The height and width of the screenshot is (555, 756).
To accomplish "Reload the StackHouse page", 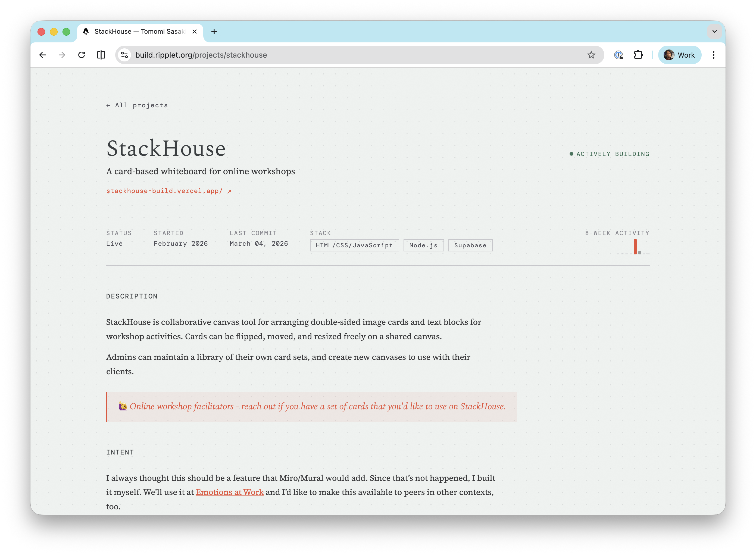I will pos(82,55).
